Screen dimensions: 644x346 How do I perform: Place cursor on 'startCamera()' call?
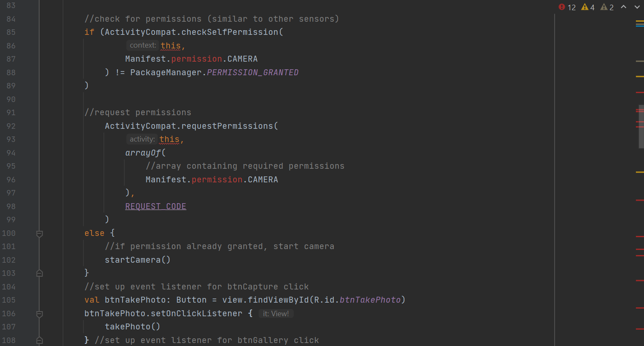(137, 260)
